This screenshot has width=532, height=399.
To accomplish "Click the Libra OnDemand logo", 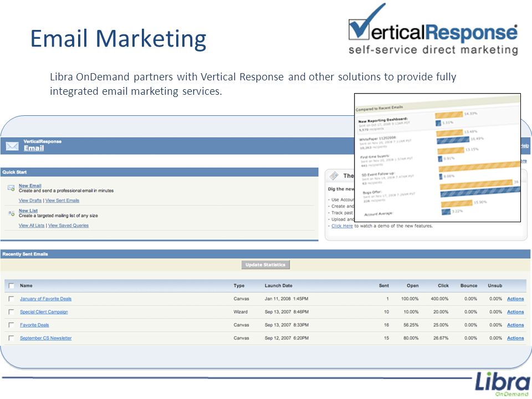I will pos(503,384).
